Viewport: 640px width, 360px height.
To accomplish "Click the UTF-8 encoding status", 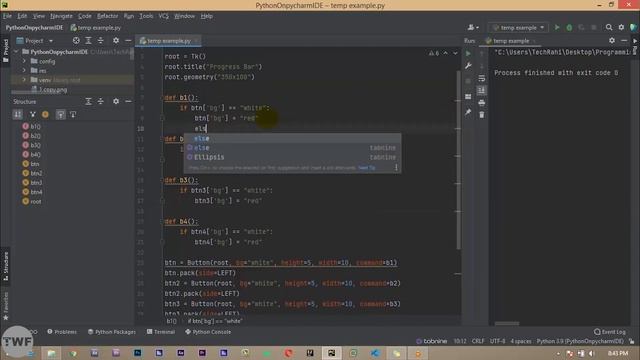I will click(498, 341).
